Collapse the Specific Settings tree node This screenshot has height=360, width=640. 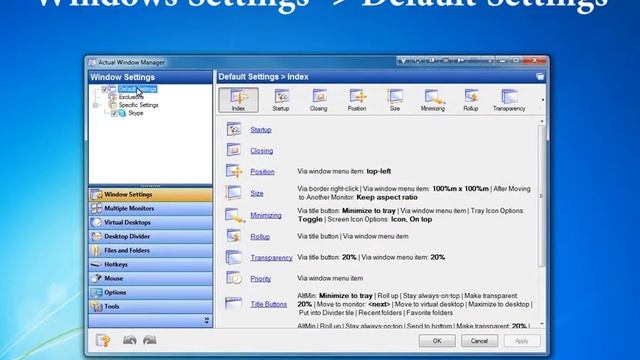tap(96, 105)
